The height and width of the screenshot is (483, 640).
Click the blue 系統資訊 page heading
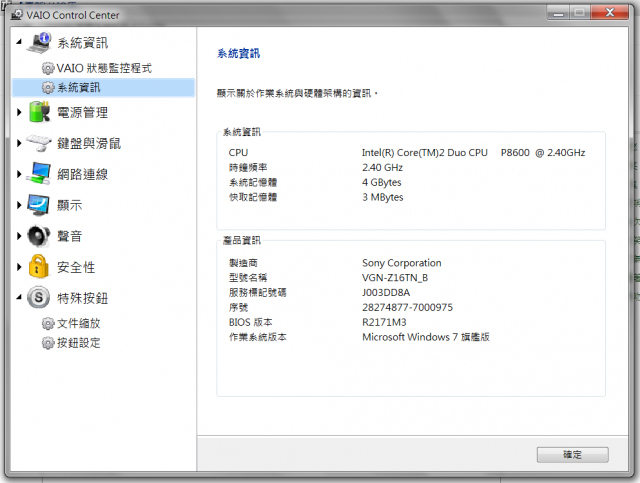[238, 53]
